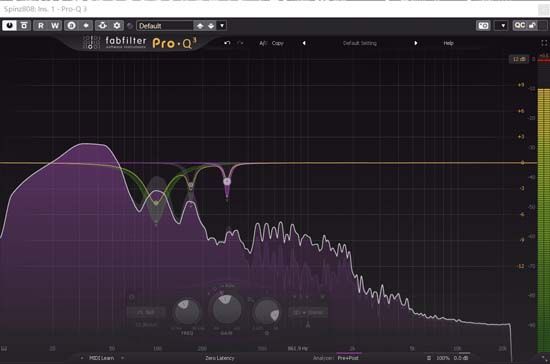Open the Help menu
The height and width of the screenshot is (364, 550).
click(448, 43)
